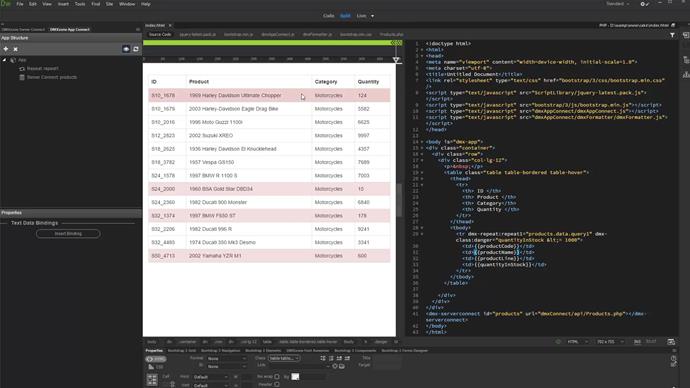
Task: Open the Horz alignment dropdown
Action: [211, 377]
